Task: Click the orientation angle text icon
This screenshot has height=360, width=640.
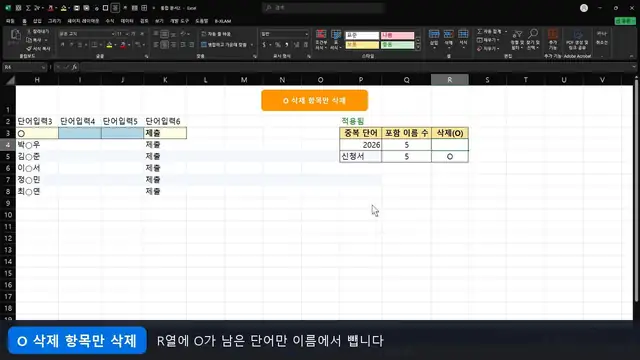Action: click(183, 34)
